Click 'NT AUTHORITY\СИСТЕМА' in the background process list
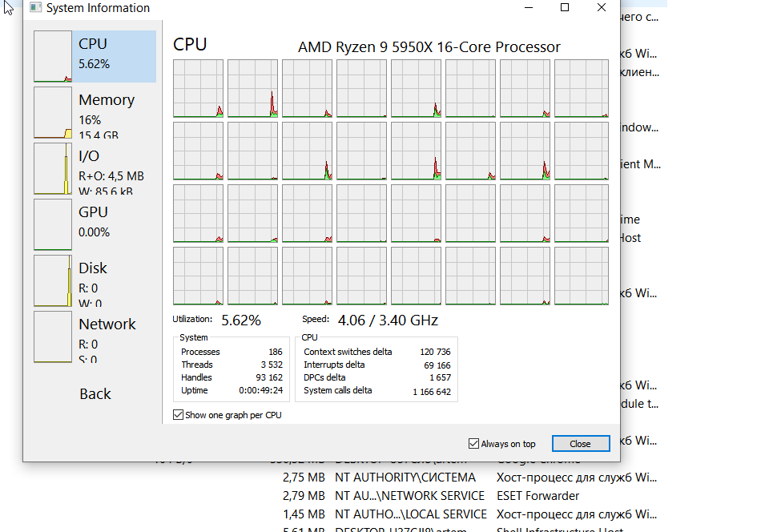Image resolution: width=757 pixels, height=532 pixels. click(x=405, y=478)
